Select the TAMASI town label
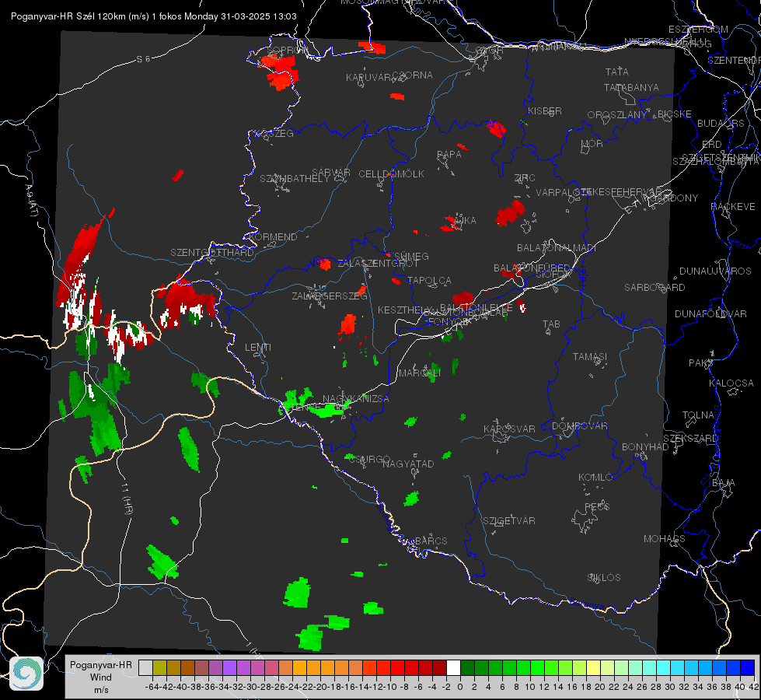 [590, 357]
